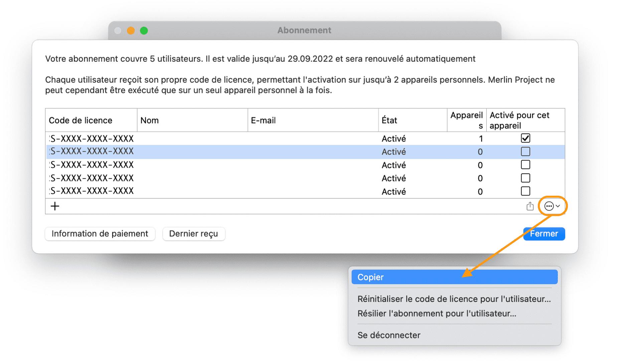
Task: Sort by the 'Code de licence' column header
Action: pos(81,120)
